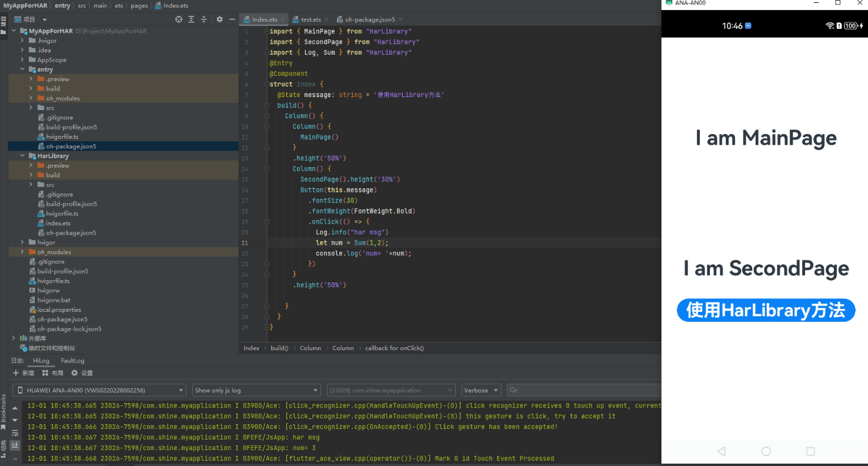Click the 项目 side tab on left strip
868x466 pixels.
tap(4, 26)
